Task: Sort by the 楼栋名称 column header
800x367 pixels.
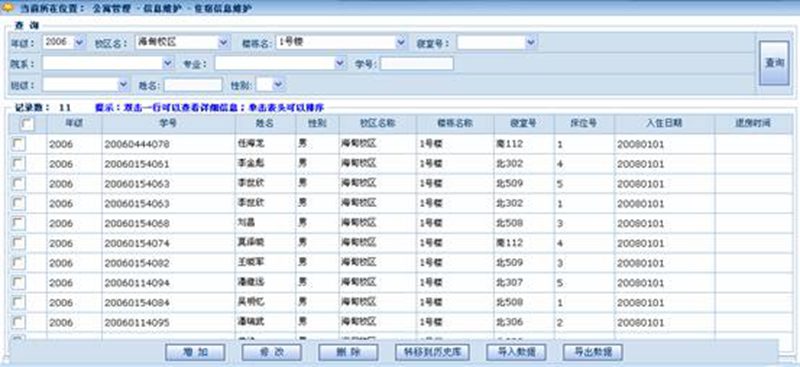Action: pos(455,124)
